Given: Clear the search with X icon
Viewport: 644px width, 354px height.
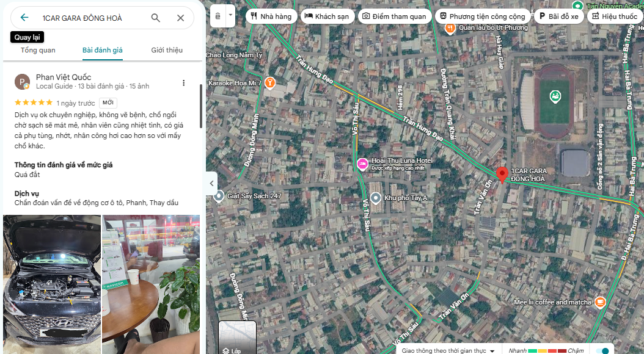Looking at the screenshot, I should coord(181,18).
